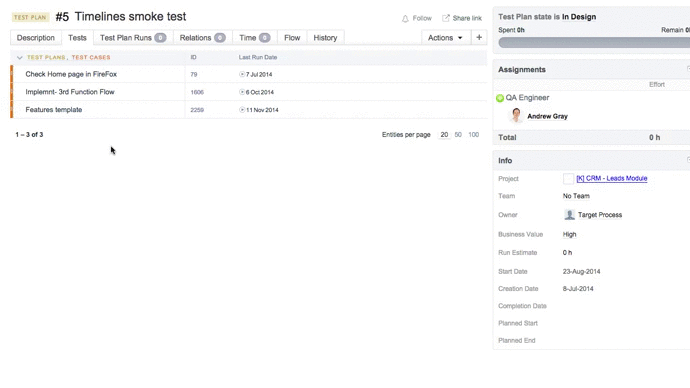Image resolution: width=690 pixels, height=388 pixels.
Task: Click Start Date 23-Aug-2014
Action: point(581,271)
